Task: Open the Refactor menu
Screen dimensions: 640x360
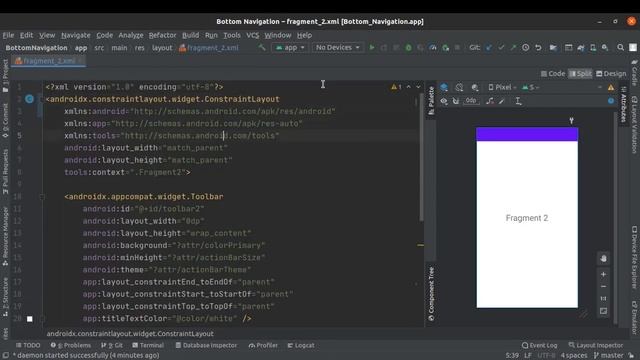Action: pyautogui.click(x=162, y=35)
